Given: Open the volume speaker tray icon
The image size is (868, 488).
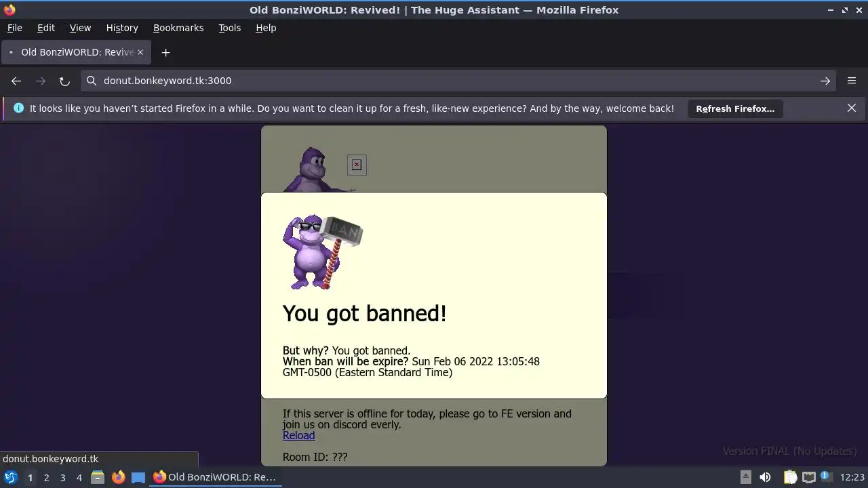Looking at the screenshot, I should click(765, 477).
